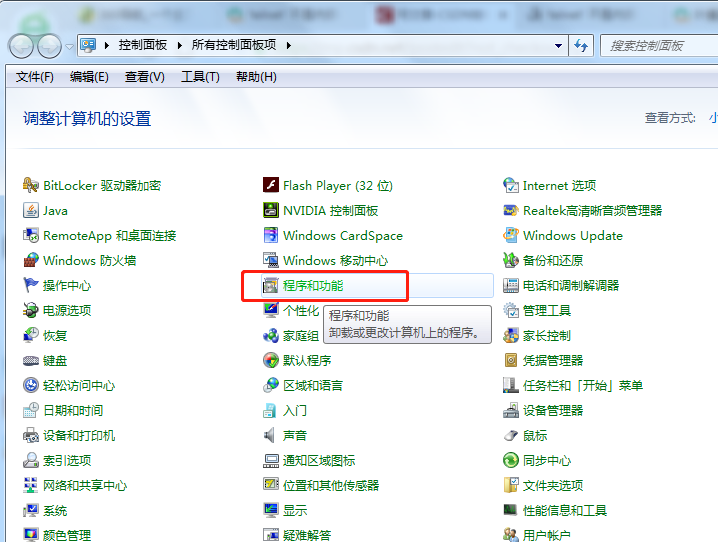Image resolution: width=718 pixels, height=542 pixels.
Task: Open the Flash Player (32 位) icon
Action: click(271, 185)
